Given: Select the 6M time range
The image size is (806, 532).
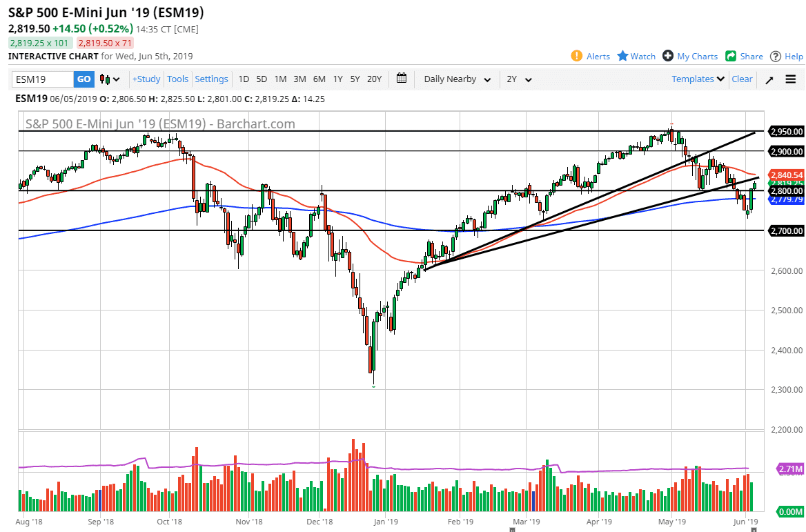Looking at the screenshot, I should (x=319, y=79).
